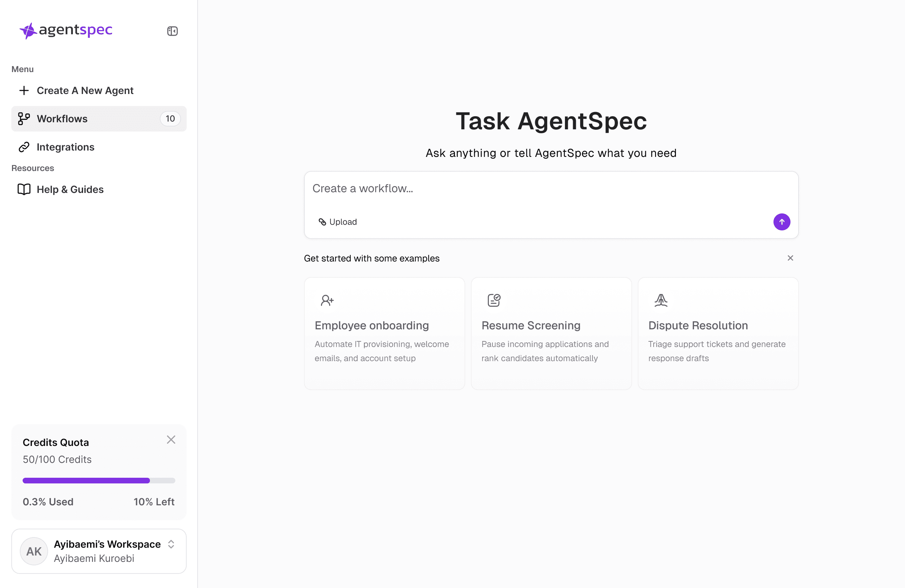Click the purple credits usage progress bar
The width and height of the screenshot is (905, 588).
[86, 481]
